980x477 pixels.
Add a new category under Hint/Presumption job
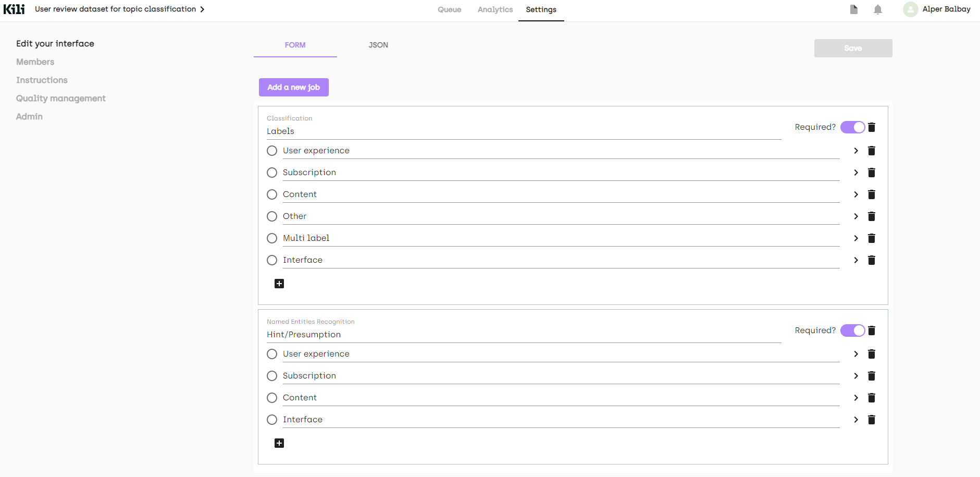point(279,443)
